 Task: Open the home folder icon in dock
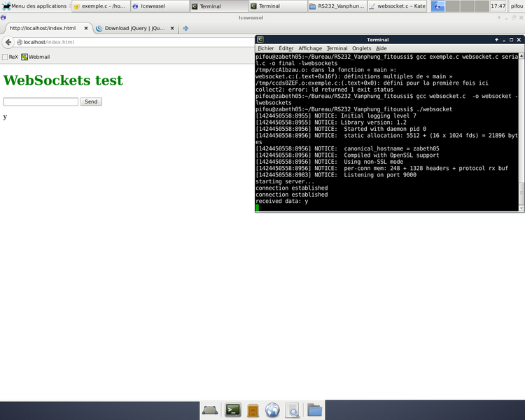(314, 410)
